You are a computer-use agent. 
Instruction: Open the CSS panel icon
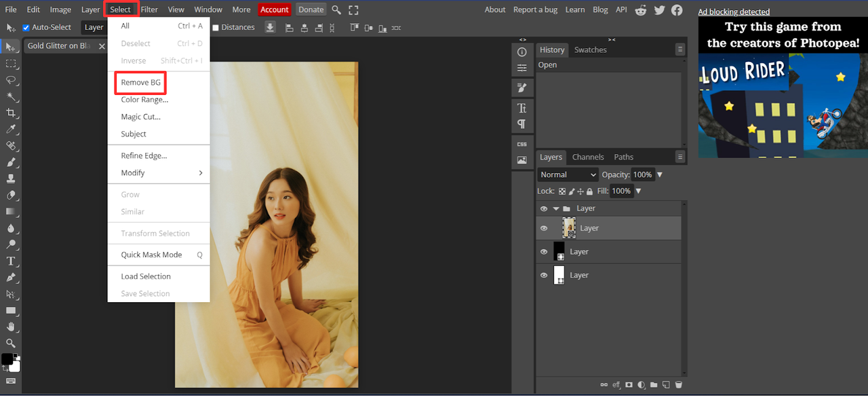[521, 144]
